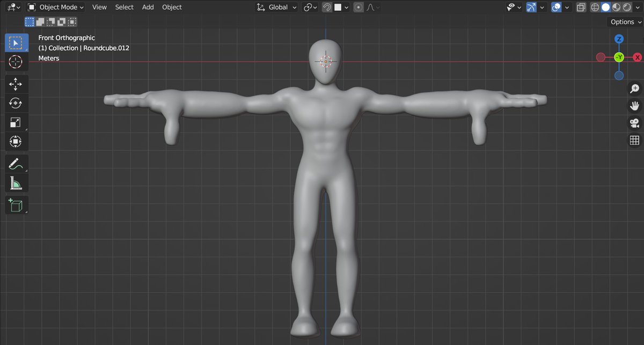Pick the Rotate tool
This screenshot has width=644, height=345.
coord(16,103)
